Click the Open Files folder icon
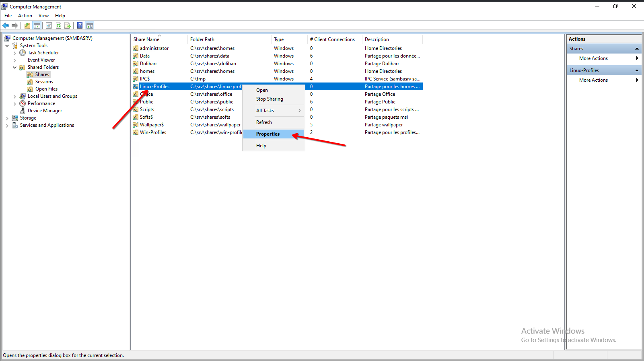 tap(30, 89)
